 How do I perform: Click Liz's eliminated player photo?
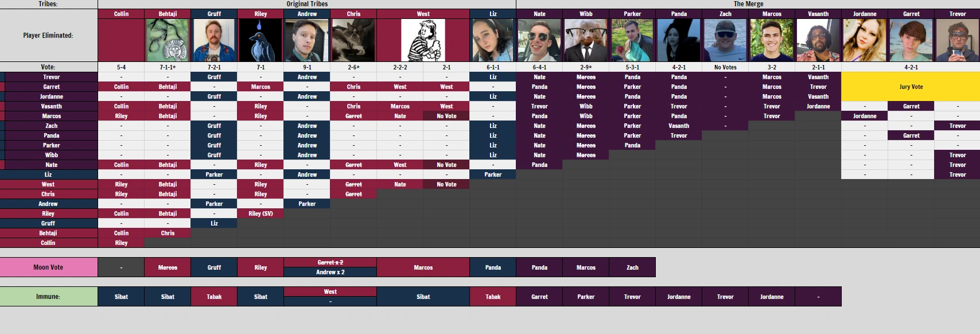pos(493,40)
